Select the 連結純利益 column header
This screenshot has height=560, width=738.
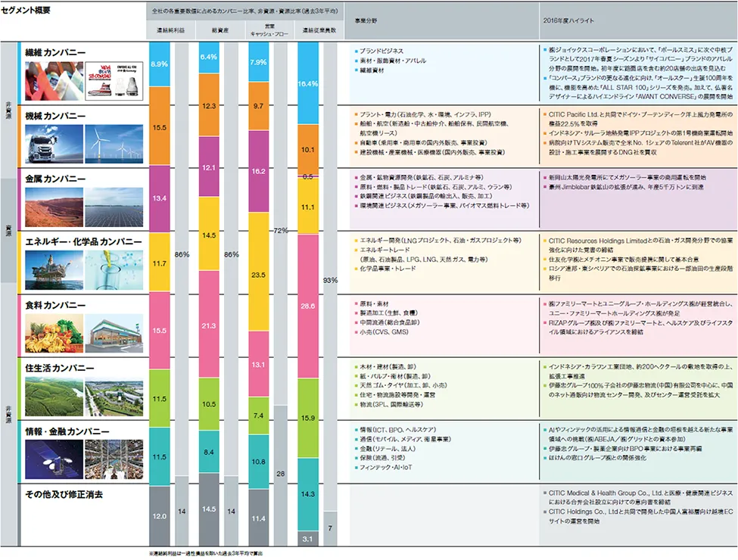click(170, 30)
